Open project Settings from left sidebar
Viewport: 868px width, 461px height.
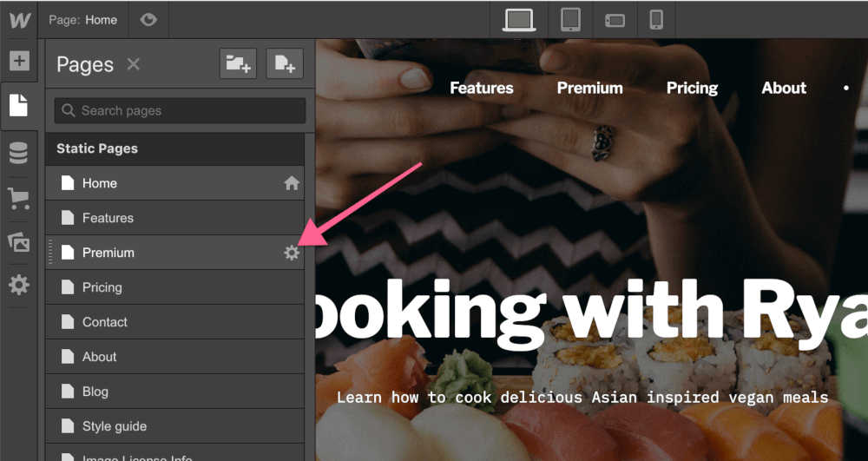pyautogui.click(x=19, y=285)
